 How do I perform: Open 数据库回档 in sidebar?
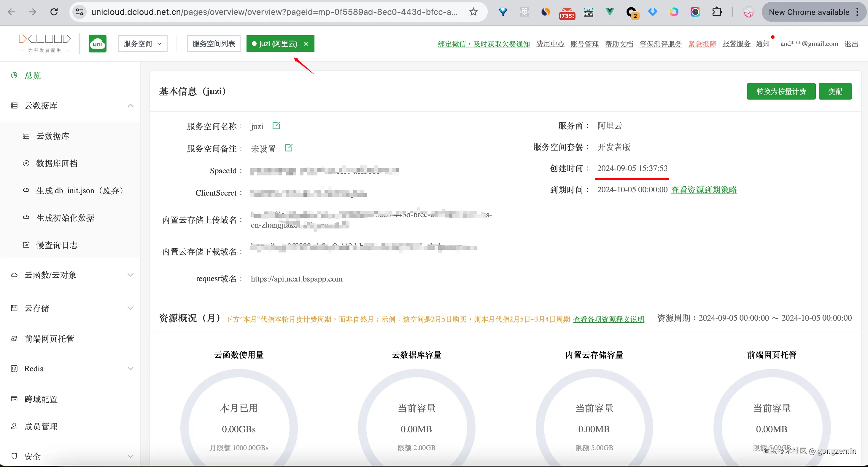pos(57,163)
